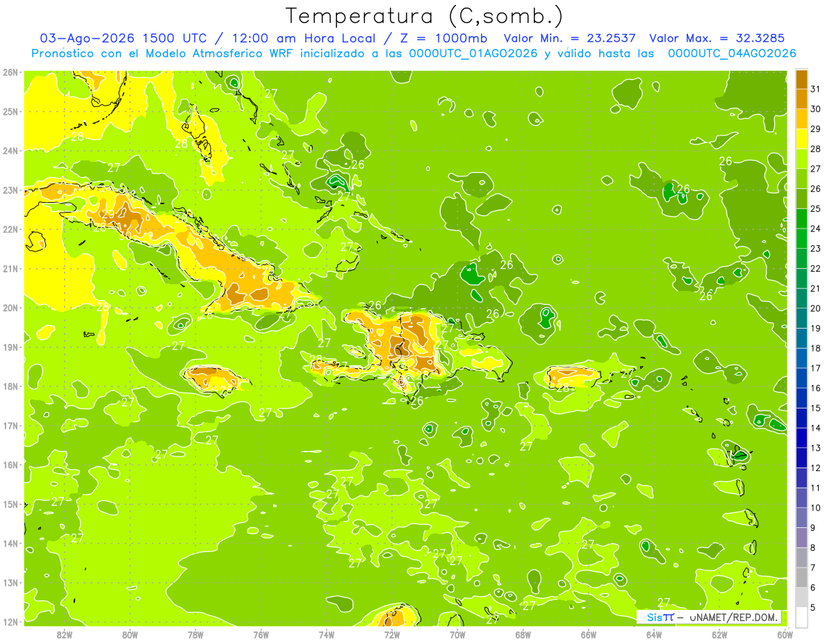Click the legend band between 26 and 27
The height and width of the screenshot is (644, 834).
801,179
